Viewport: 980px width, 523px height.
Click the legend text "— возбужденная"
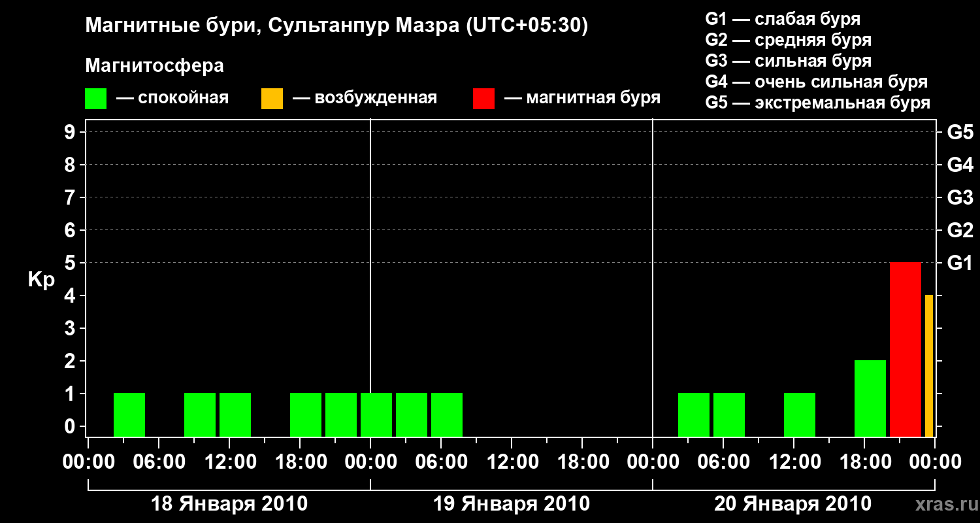(365, 99)
